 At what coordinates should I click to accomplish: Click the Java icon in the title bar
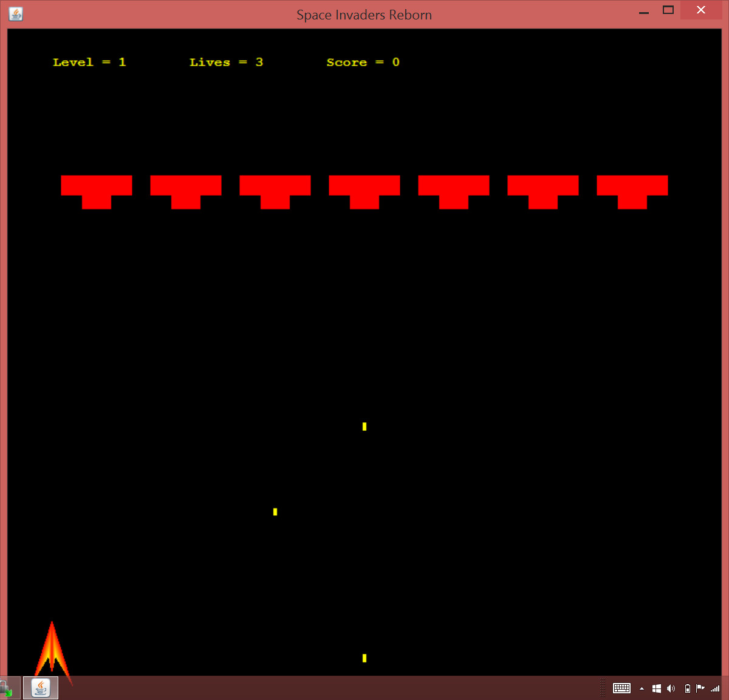tap(16, 14)
